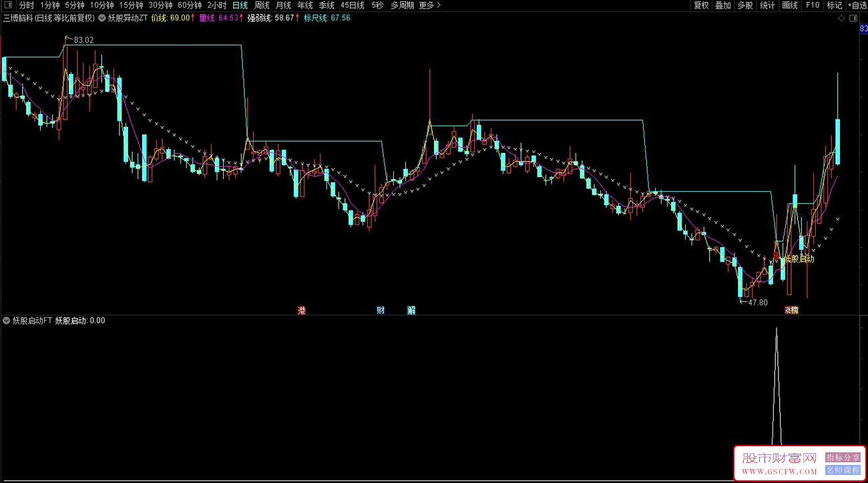This screenshot has height=483, width=868.
Task: Select the 日线 daily period
Action: coord(240,5)
